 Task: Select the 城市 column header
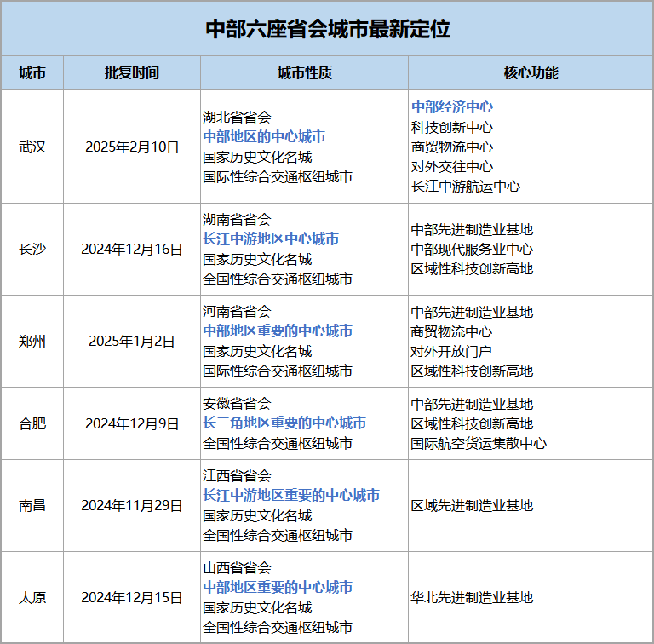pos(32,73)
